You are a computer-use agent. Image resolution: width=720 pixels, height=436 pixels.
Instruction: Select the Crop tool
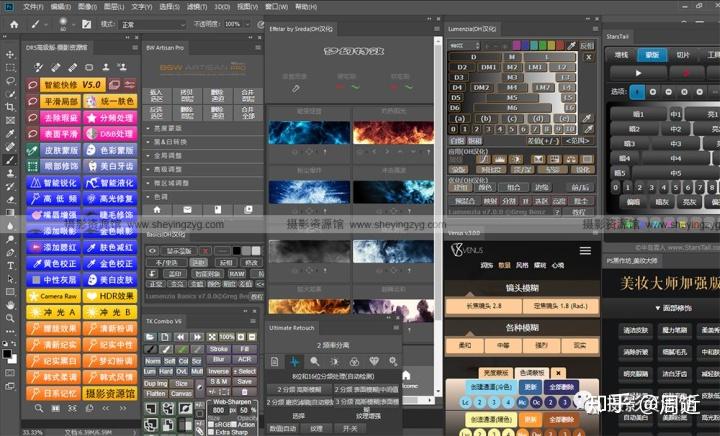coord(10,107)
